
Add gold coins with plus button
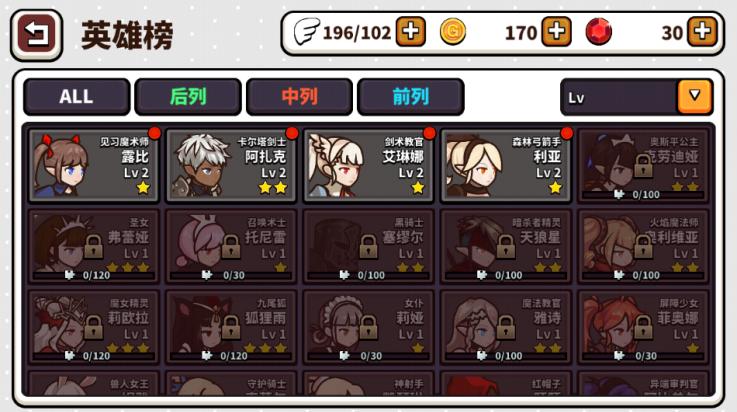[x=557, y=32]
